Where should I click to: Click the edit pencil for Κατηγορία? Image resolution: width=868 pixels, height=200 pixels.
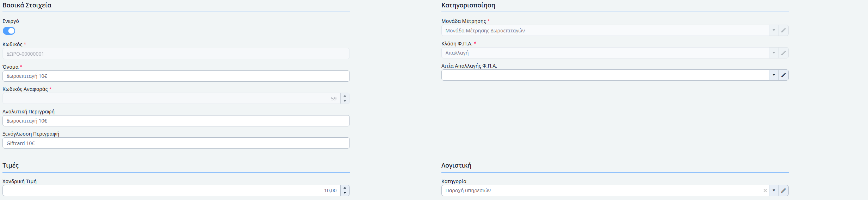pos(783,190)
